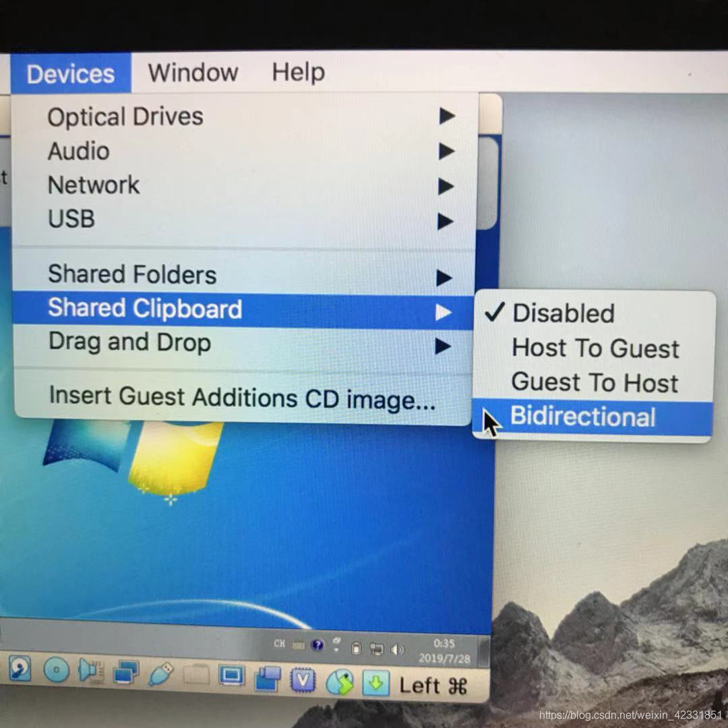The height and width of the screenshot is (728, 728).
Task: Open the Network submenu
Action: click(x=245, y=185)
